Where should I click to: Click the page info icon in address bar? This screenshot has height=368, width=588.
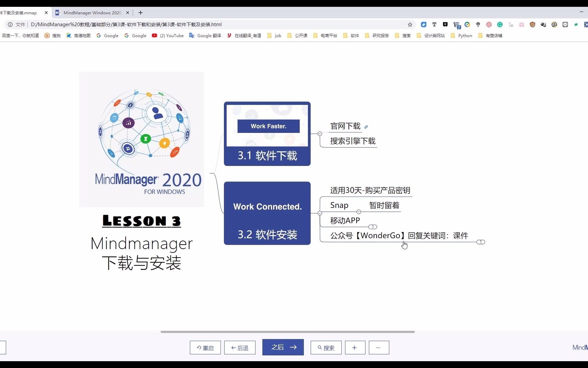click(x=10, y=25)
